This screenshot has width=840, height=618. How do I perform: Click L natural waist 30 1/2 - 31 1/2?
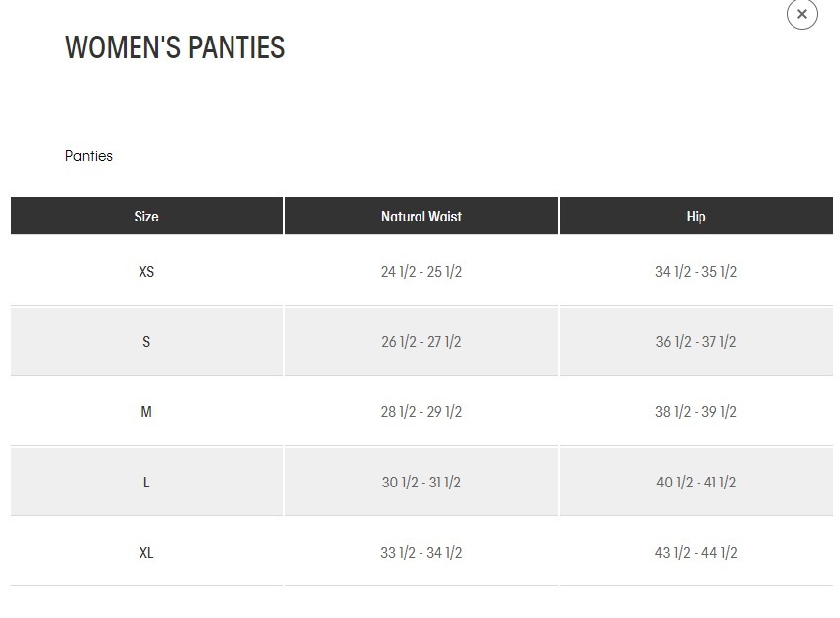click(x=421, y=483)
